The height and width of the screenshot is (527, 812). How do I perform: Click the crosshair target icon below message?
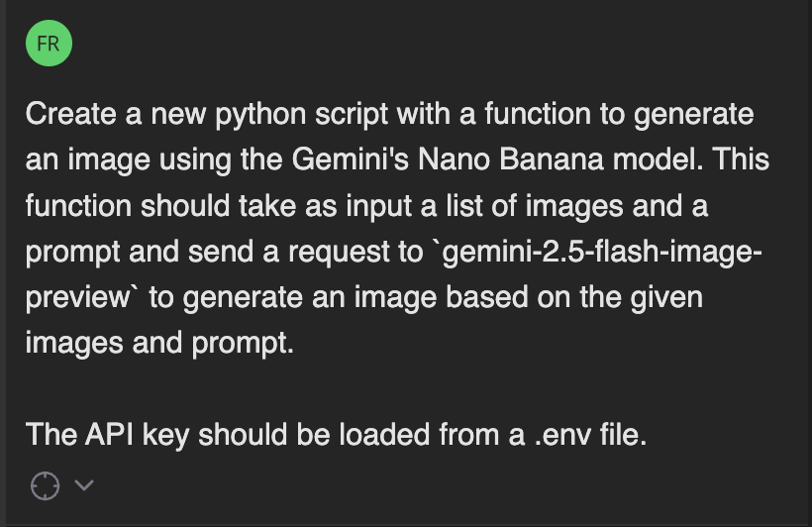pyautogui.click(x=45, y=485)
